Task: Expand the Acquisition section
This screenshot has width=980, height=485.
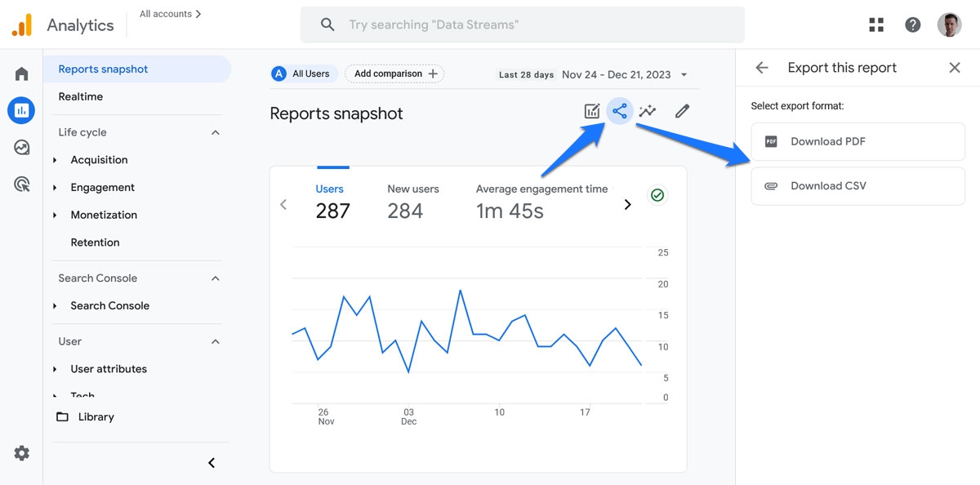Action: point(99,160)
